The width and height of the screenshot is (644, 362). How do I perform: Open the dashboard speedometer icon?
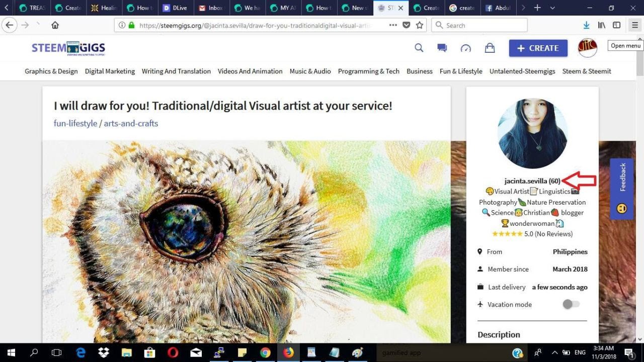[x=466, y=48]
